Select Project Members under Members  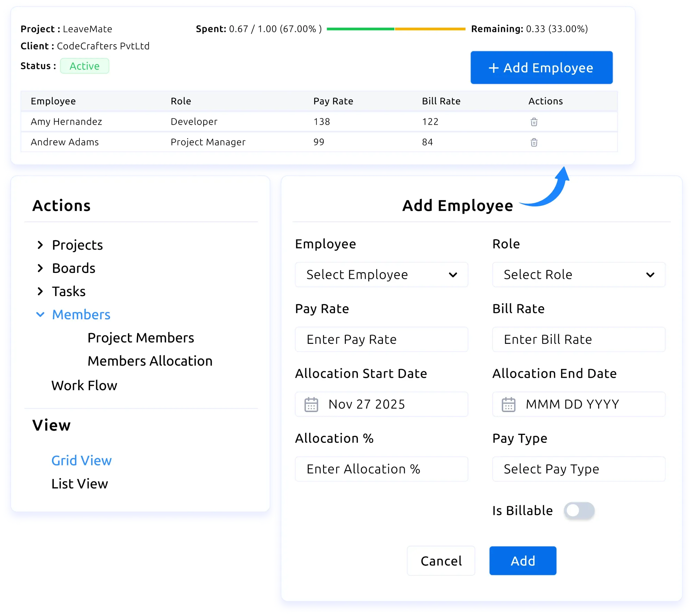click(x=141, y=338)
